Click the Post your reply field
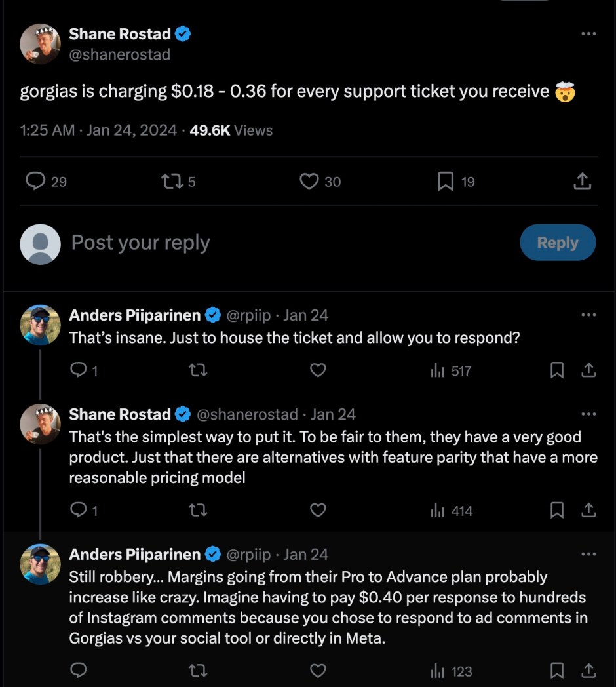Viewport: 616px width, 687px height. coord(262,243)
